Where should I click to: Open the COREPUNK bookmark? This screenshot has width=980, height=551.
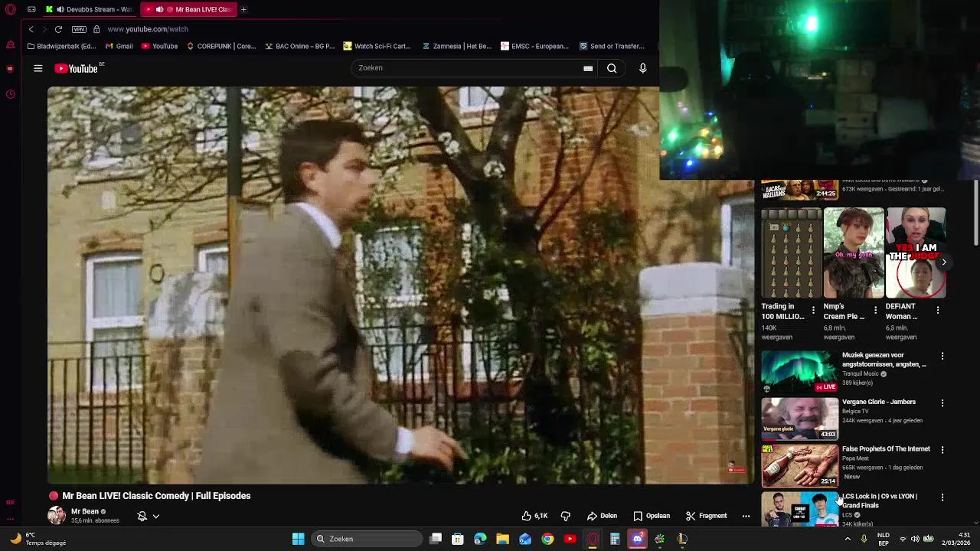(x=221, y=46)
